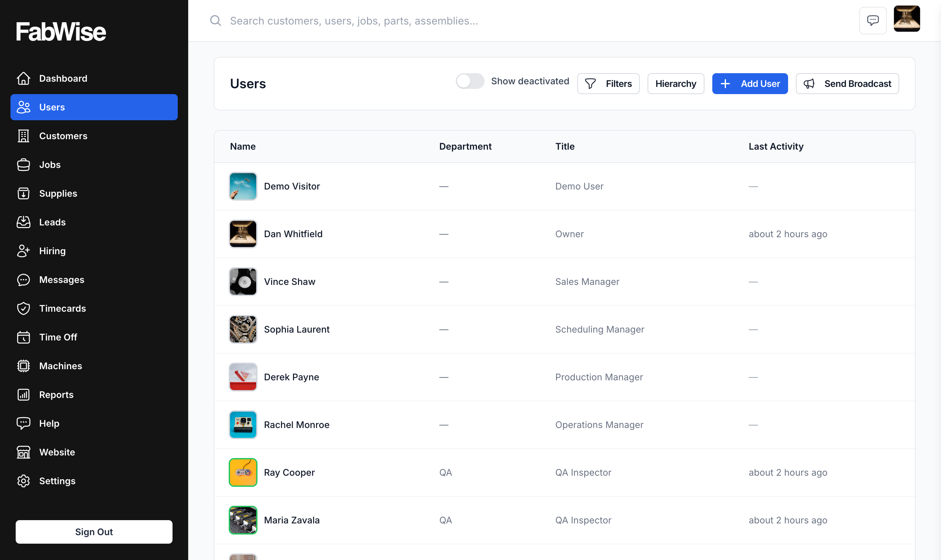Click the Department column header
The image size is (941, 560).
(x=465, y=146)
